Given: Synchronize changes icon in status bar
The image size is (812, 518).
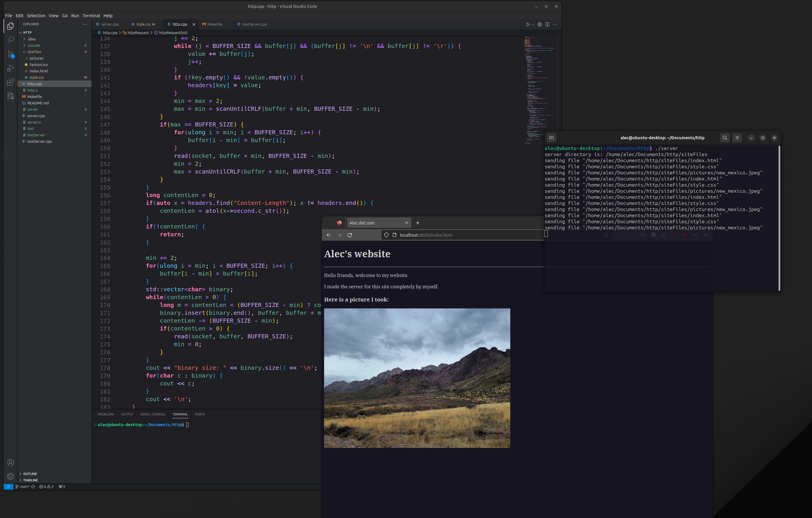Looking at the screenshot, I should pyautogui.click(x=33, y=487).
